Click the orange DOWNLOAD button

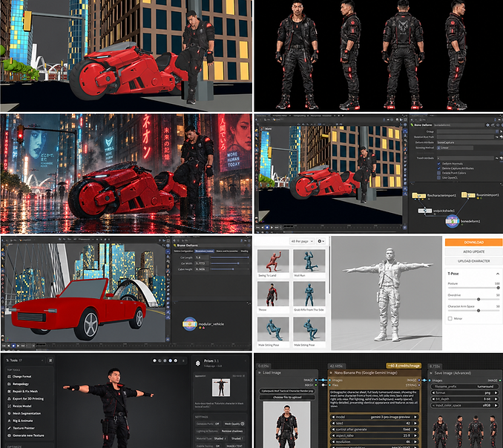pos(473,242)
